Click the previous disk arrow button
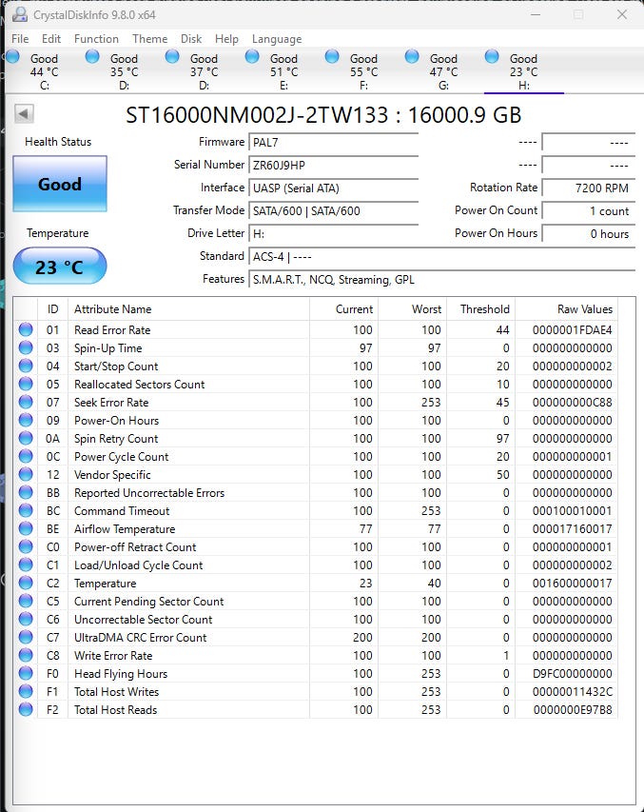 click(x=24, y=113)
